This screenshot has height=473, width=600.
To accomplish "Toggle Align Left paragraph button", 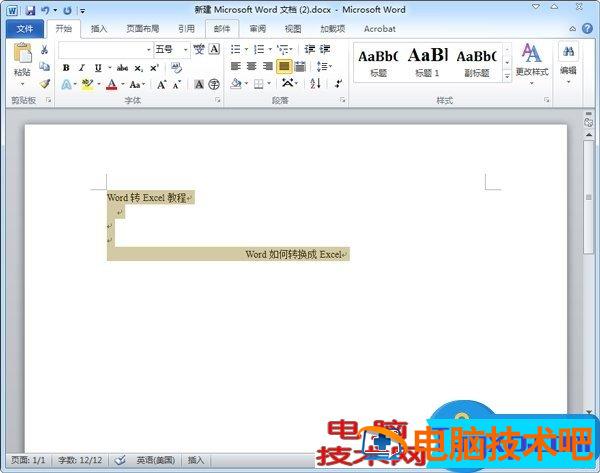I will tap(236, 66).
